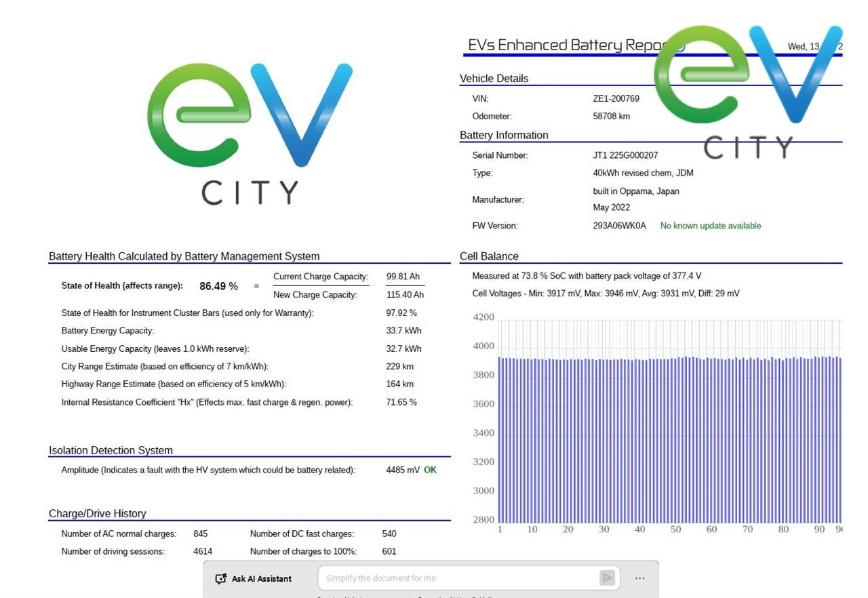The width and height of the screenshot is (868, 598).
Task: Click the Cell Balance section heading
Action: click(489, 256)
